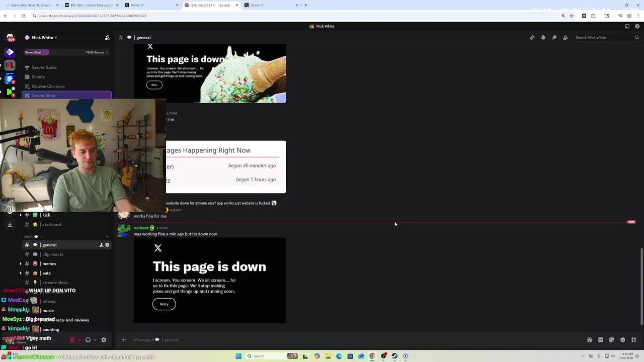Expand Nick White server dropdown
Image resolution: width=644 pixels, height=362 pixels.
click(56, 37)
